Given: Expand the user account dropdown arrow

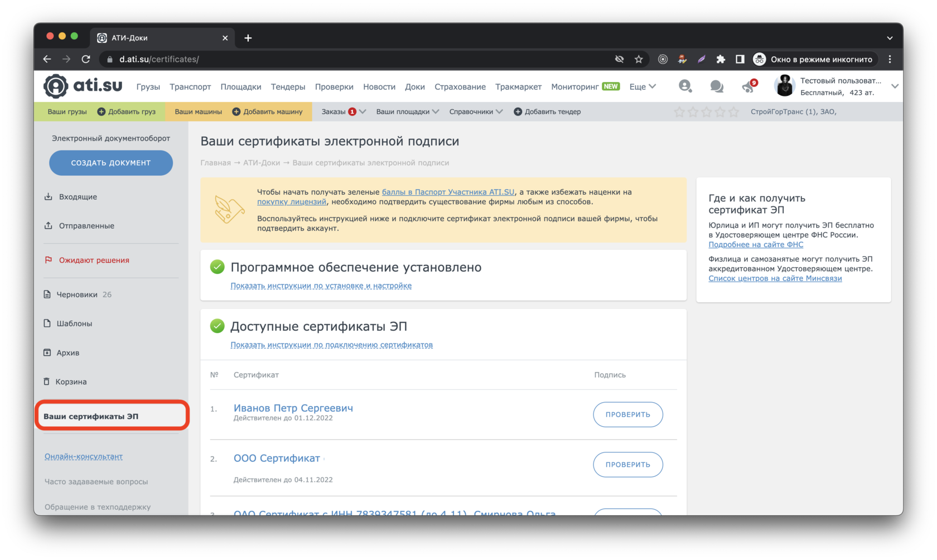Looking at the screenshot, I should [895, 86].
